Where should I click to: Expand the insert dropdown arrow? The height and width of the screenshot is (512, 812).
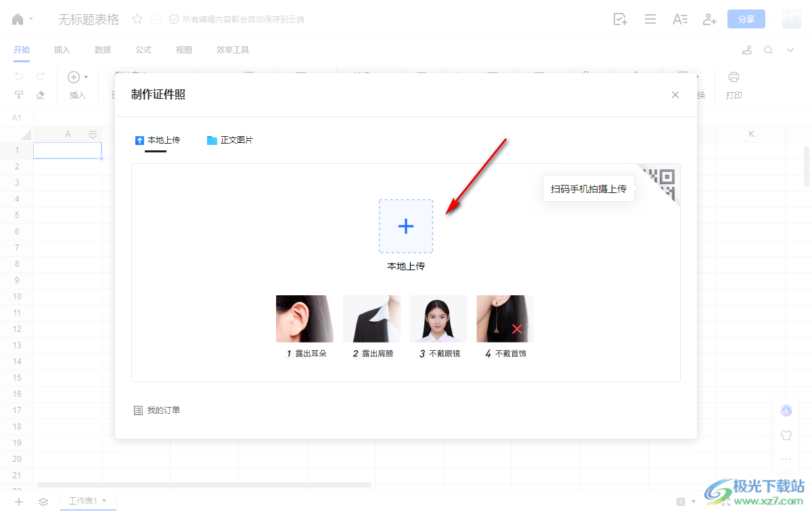tap(86, 77)
